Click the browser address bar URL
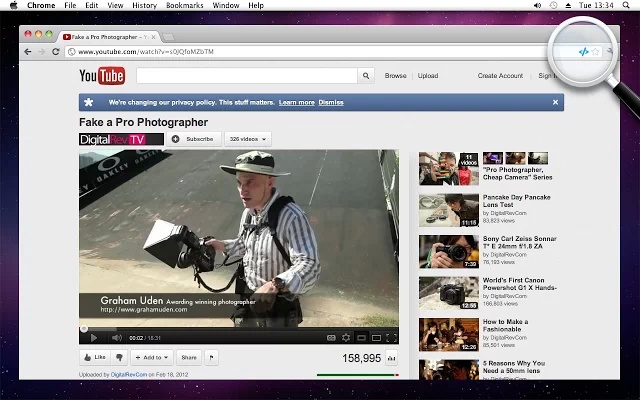 (146, 52)
